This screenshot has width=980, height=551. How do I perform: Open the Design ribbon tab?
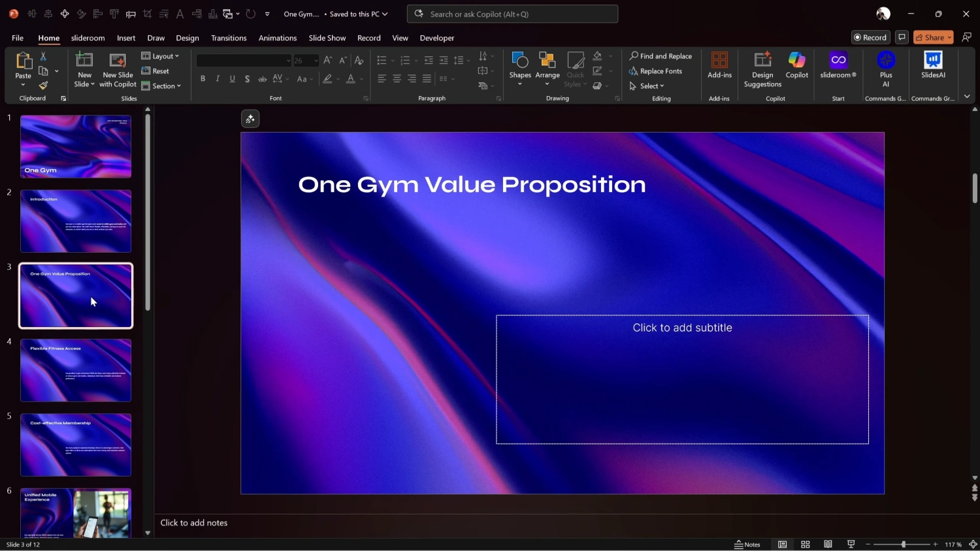coord(188,38)
